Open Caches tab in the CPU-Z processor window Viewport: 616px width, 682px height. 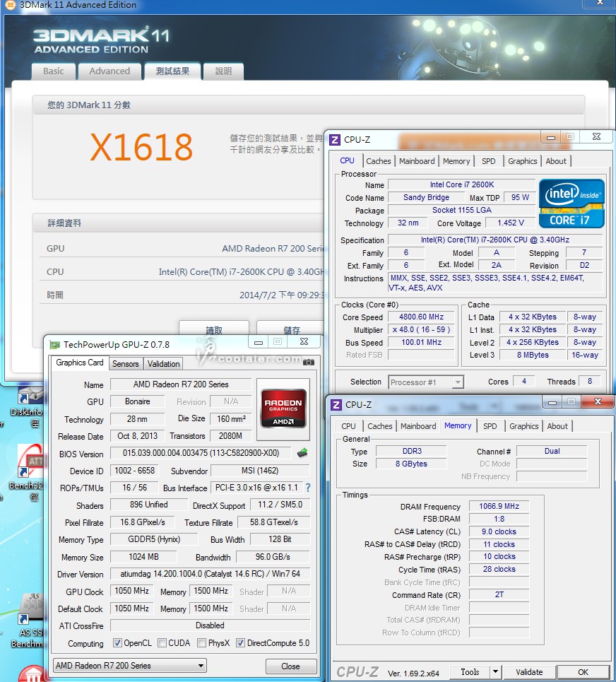[378, 161]
